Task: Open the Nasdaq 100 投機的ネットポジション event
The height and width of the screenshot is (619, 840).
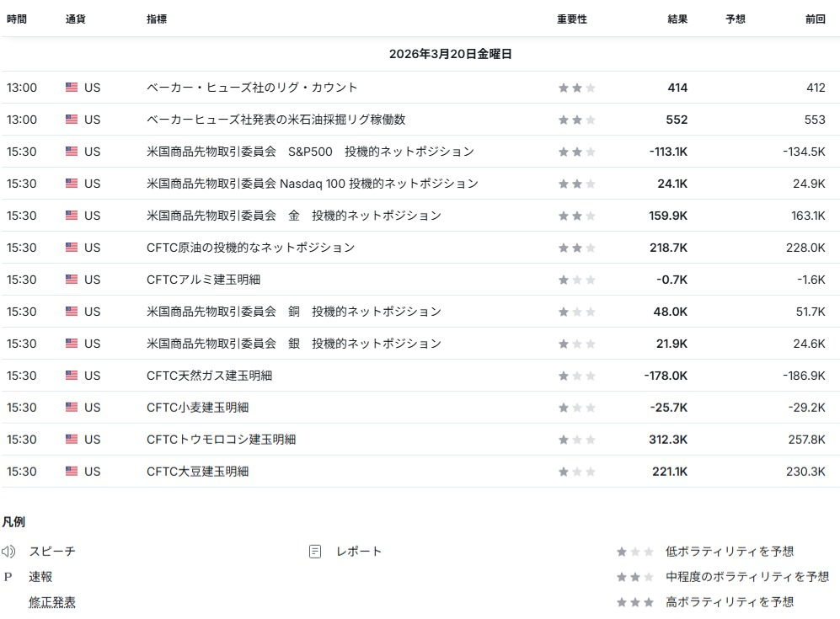Action: [312, 184]
